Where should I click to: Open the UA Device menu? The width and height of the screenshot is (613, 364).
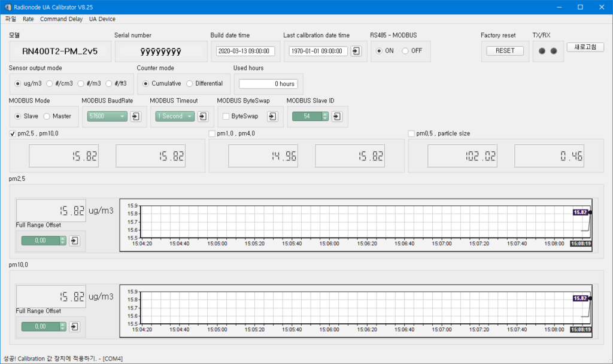click(102, 19)
